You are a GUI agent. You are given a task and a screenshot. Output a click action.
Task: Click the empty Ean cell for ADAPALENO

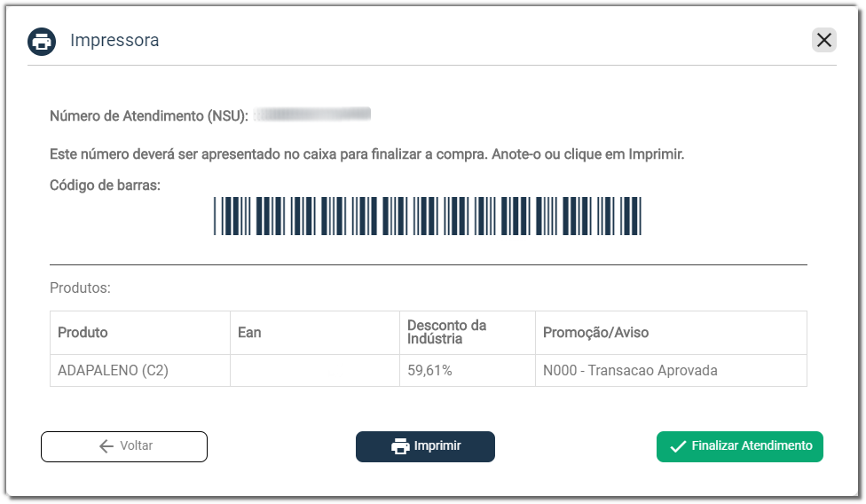point(314,371)
